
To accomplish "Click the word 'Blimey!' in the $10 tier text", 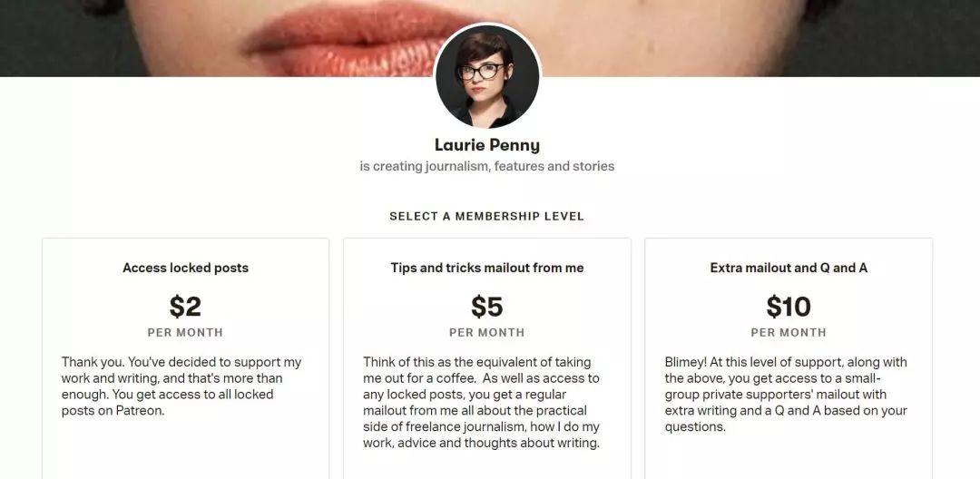I will [689, 362].
